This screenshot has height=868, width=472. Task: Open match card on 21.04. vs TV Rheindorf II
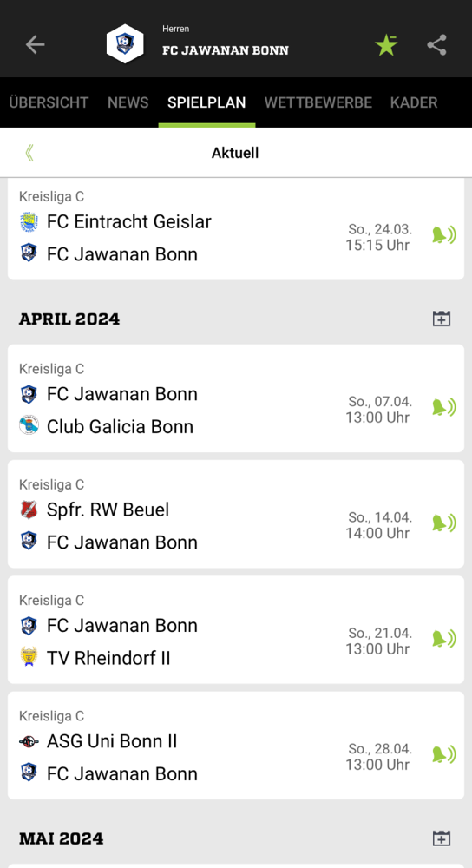236,630
